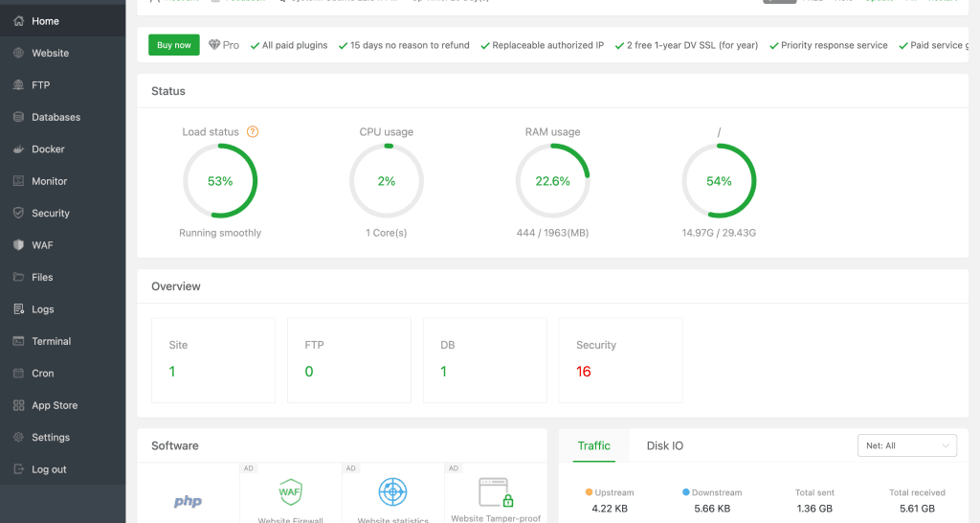The width and height of the screenshot is (980, 523).
Task: Open the PHP software icon
Action: 188,501
